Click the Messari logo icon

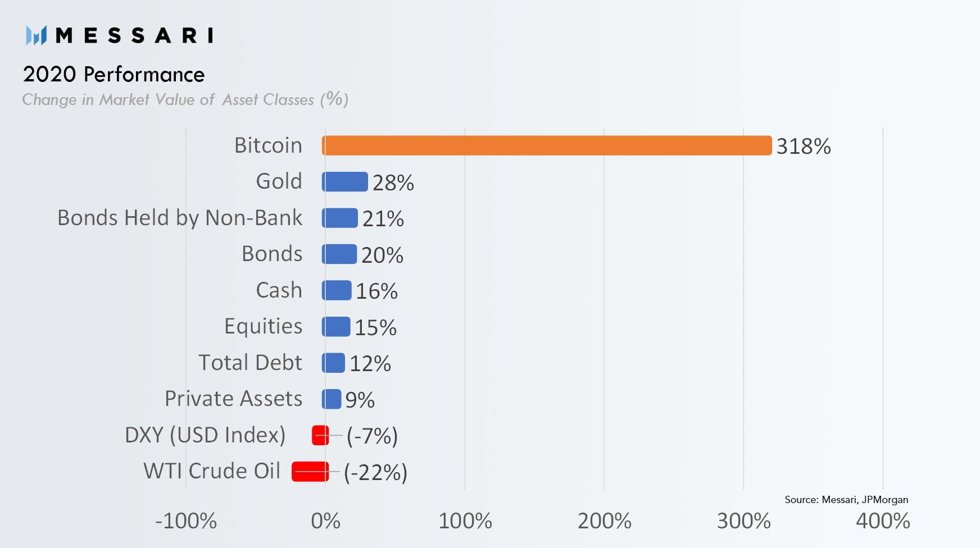pyautogui.click(x=36, y=35)
